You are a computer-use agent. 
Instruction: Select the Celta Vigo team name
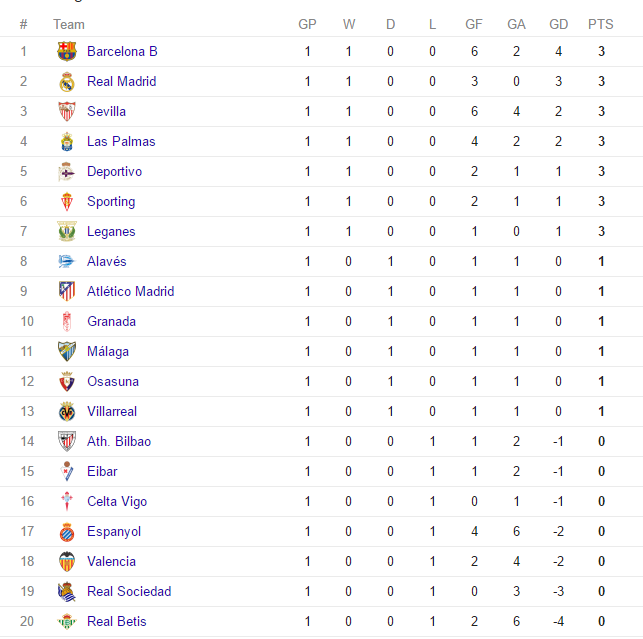coord(117,501)
